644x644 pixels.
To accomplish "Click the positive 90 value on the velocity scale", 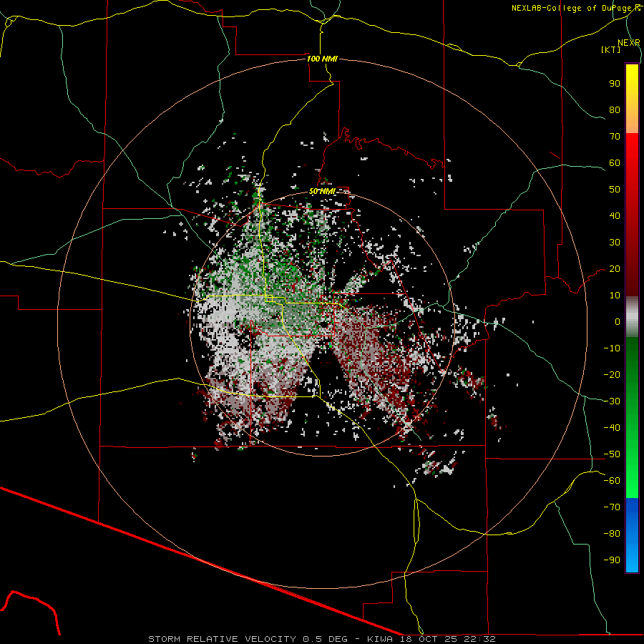I will [x=615, y=84].
